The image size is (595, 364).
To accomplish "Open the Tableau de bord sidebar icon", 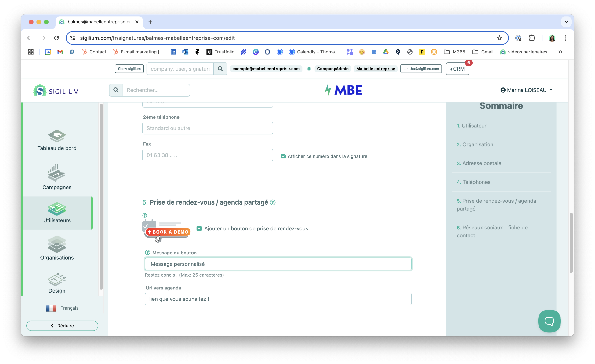I will point(57,136).
